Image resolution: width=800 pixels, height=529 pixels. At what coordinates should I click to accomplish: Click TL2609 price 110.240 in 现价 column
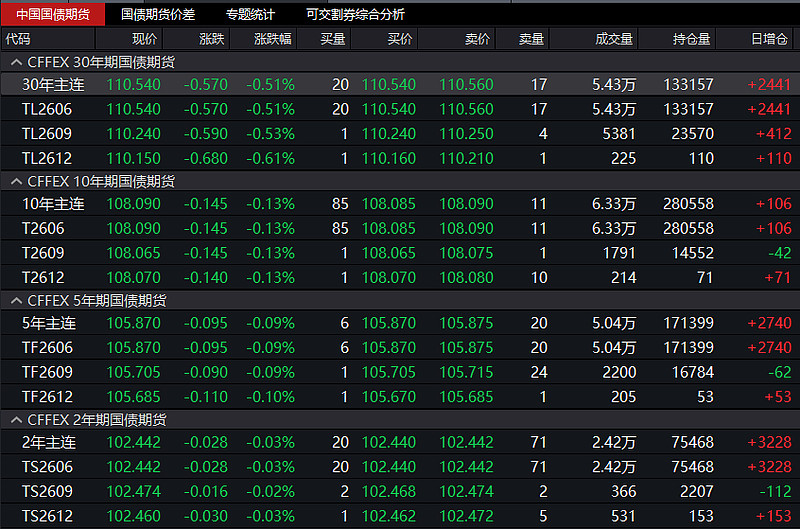click(134, 134)
